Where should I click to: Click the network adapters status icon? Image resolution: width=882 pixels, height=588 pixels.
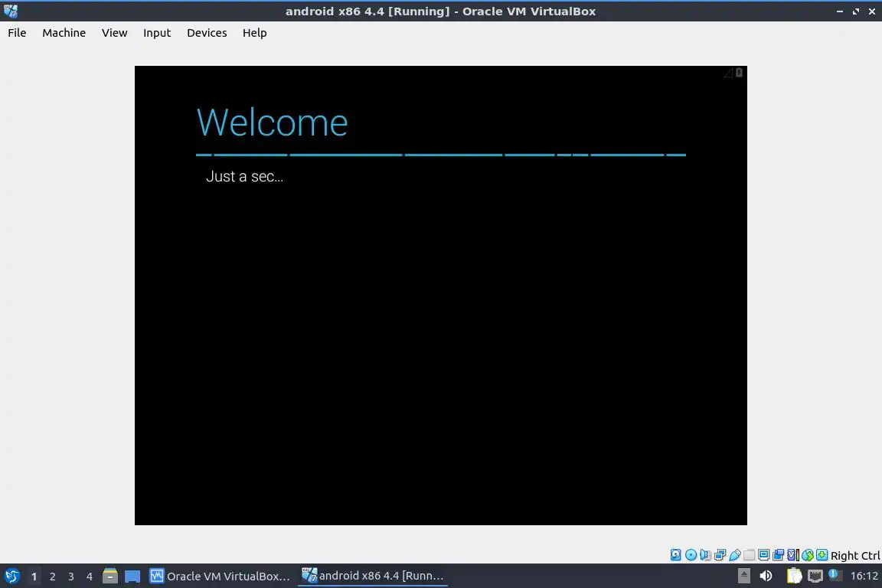tap(720, 555)
